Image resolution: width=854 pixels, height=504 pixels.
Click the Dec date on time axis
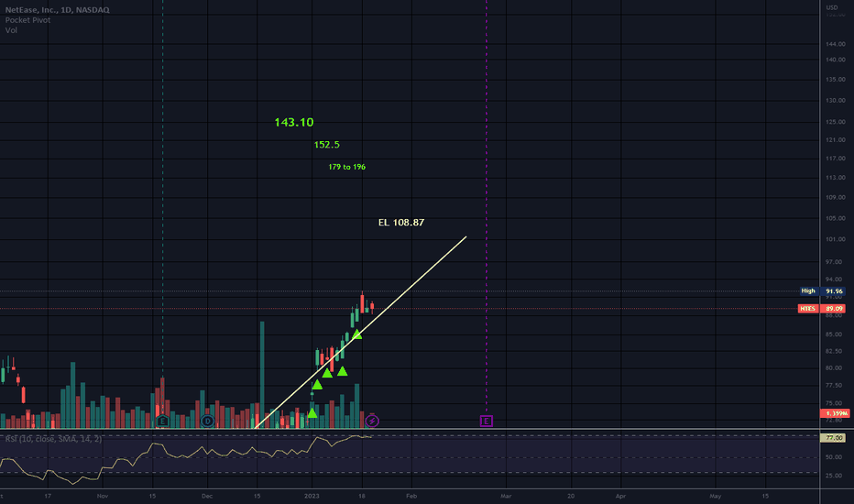click(x=207, y=497)
